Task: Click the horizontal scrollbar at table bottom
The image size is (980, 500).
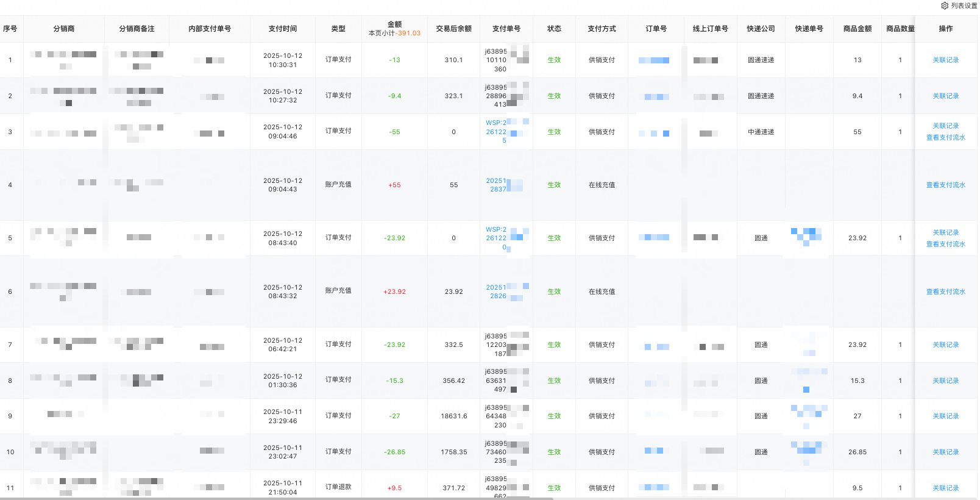Action: (x=274, y=498)
